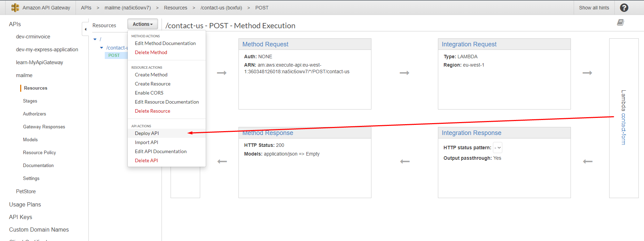Open the dev-crminvoice API

click(33, 37)
